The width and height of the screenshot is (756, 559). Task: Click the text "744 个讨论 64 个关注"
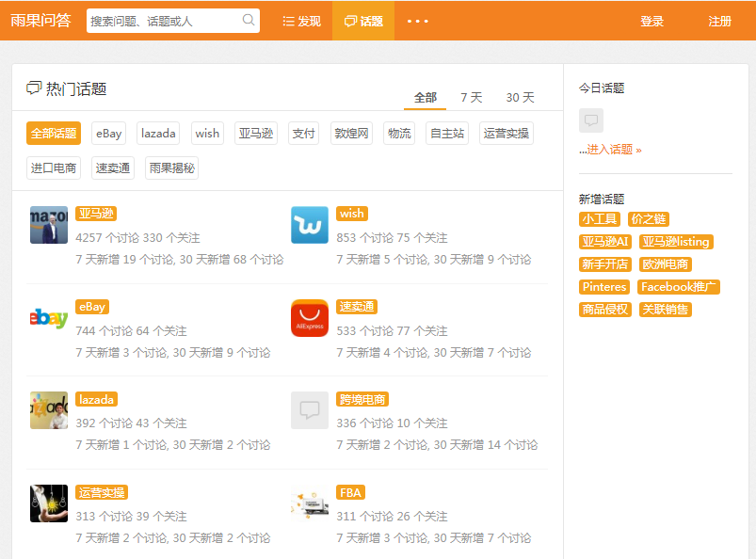[x=131, y=331]
